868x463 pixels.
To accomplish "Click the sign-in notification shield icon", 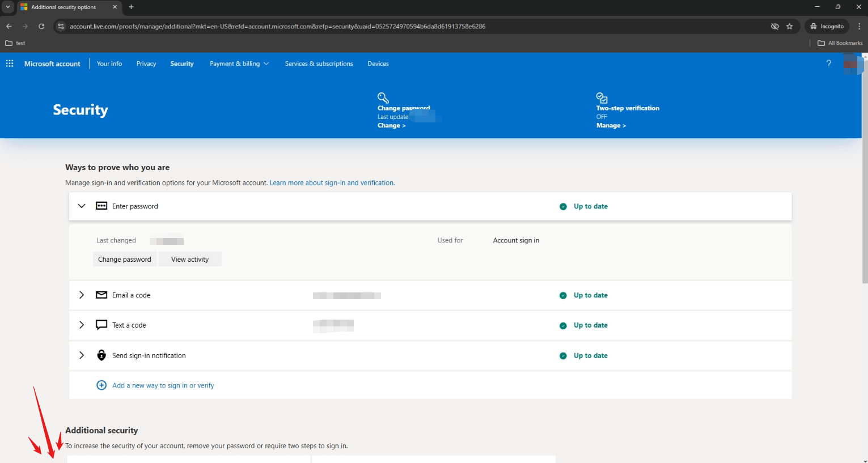I will coord(101,355).
